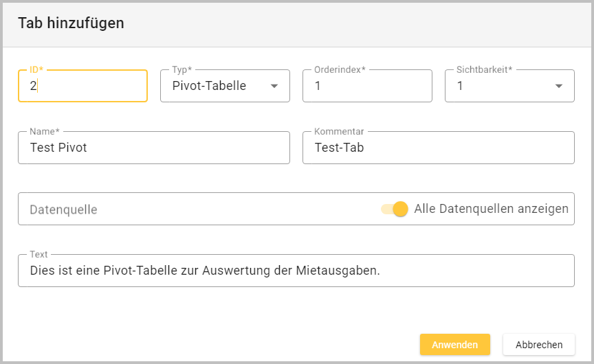This screenshot has height=364, width=594.
Task: Click the 'ID*' floating label
Action: (36, 70)
